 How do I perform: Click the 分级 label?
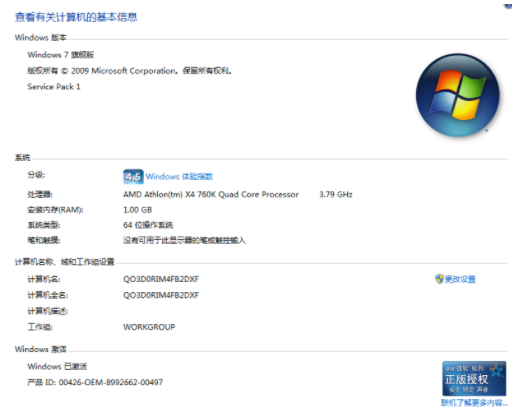[36, 175]
